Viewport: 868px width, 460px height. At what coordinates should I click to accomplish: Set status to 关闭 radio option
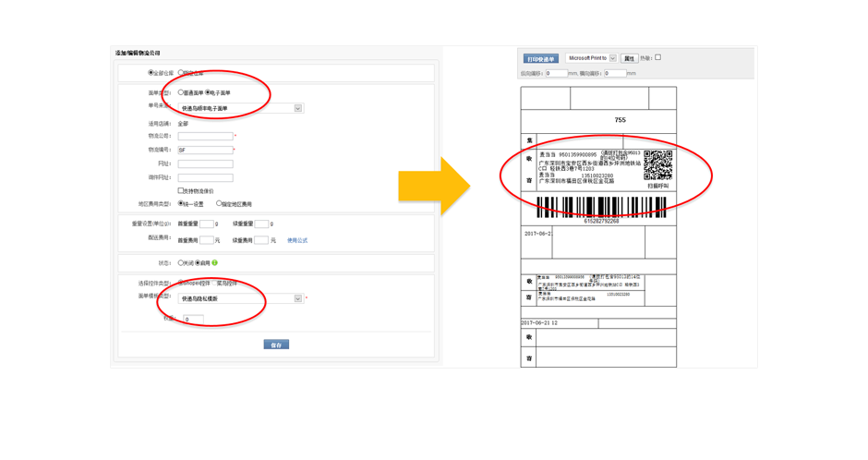click(x=181, y=263)
